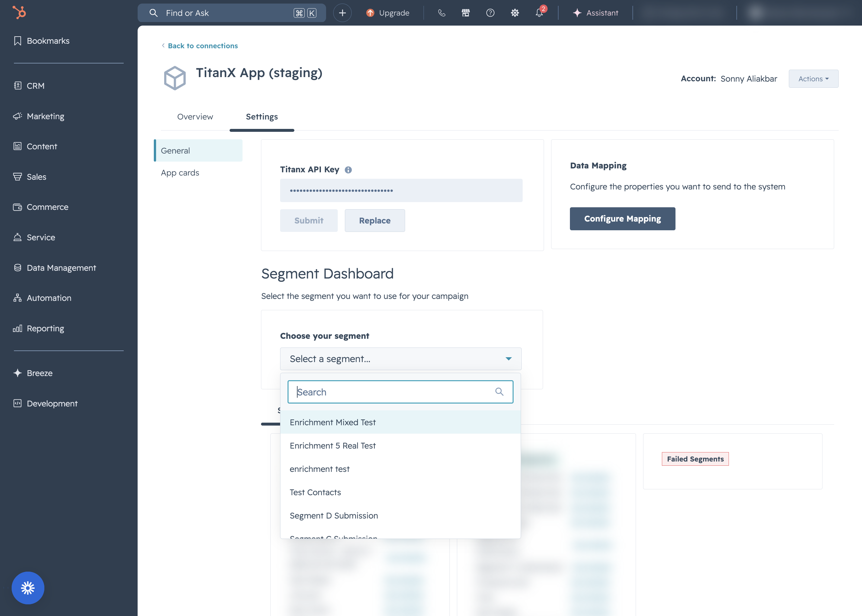Open the Data Management menu

[x=55, y=268]
